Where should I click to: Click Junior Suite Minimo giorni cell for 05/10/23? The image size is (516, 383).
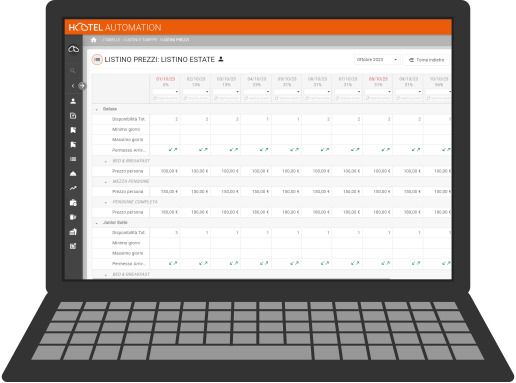[287, 243]
